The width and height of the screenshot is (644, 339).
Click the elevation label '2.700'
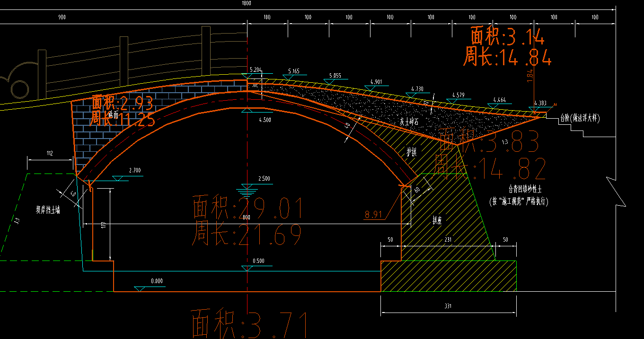(x=135, y=170)
